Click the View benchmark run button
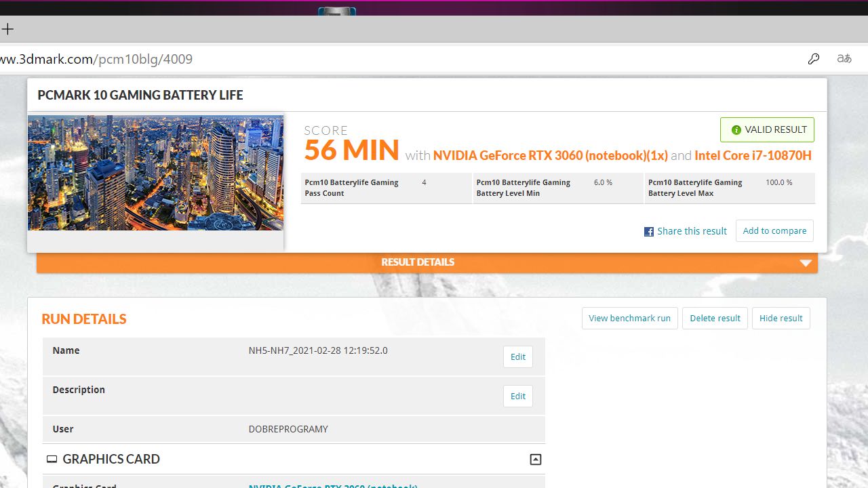Screen dimensions: 868x488 coord(629,318)
